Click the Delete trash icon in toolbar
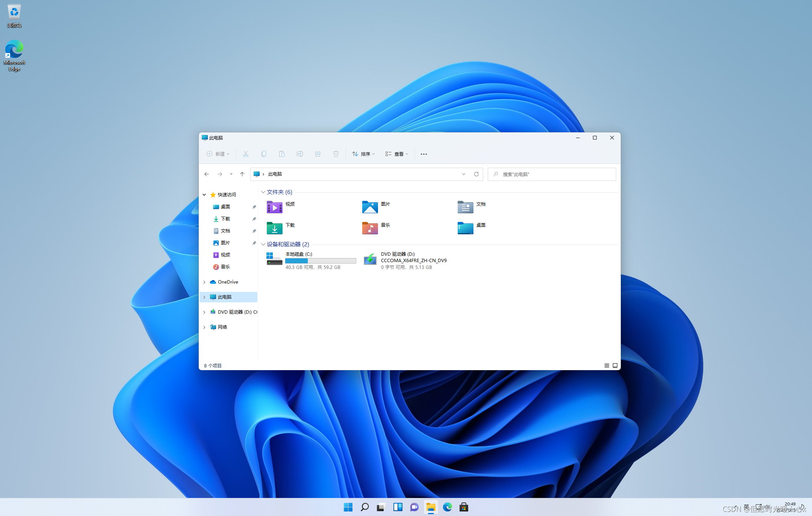The height and width of the screenshot is (516, 812). coord(336,154)
